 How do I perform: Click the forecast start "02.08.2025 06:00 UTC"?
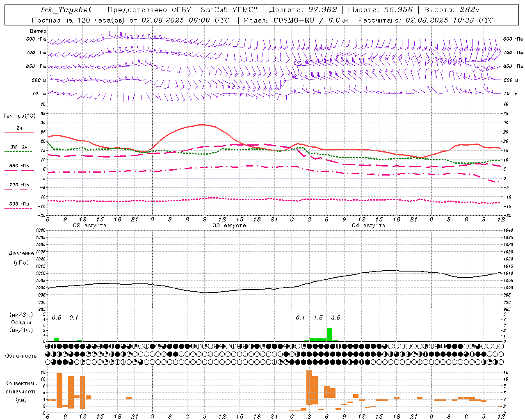[185, 20]
